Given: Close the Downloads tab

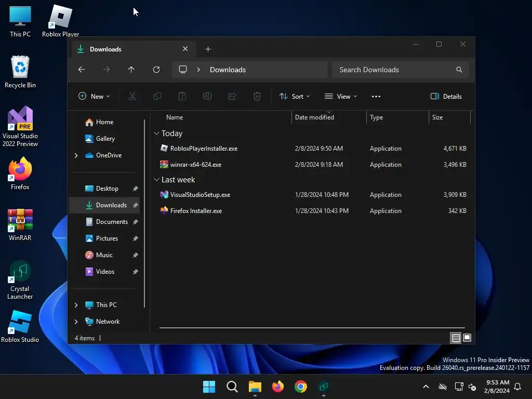Looking at the screenshot, I should point(185,49).
